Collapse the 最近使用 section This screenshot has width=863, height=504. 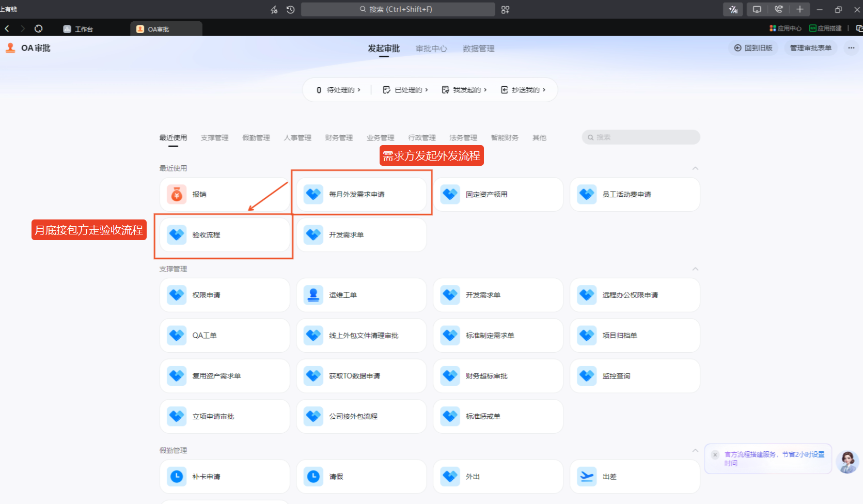tap(695, 168)
